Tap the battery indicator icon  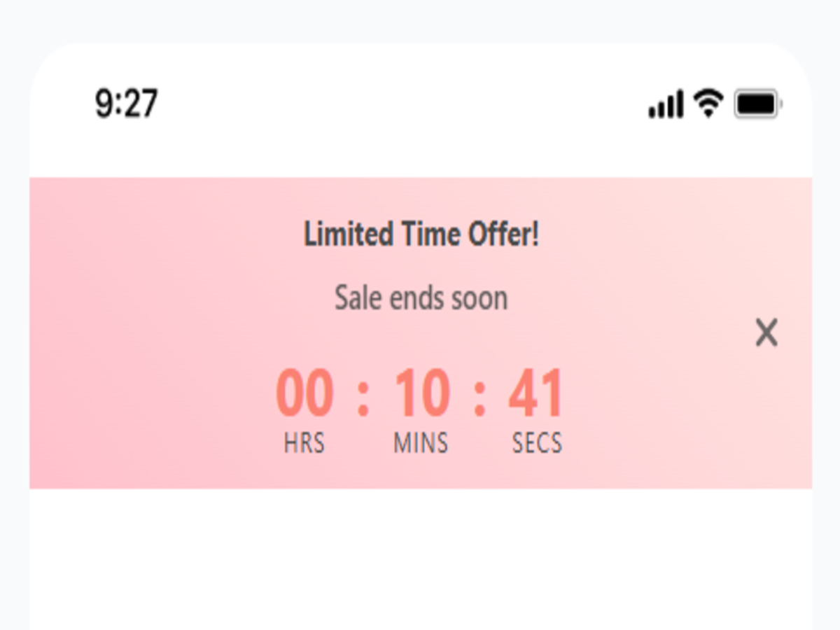click(x=757, y=104)
